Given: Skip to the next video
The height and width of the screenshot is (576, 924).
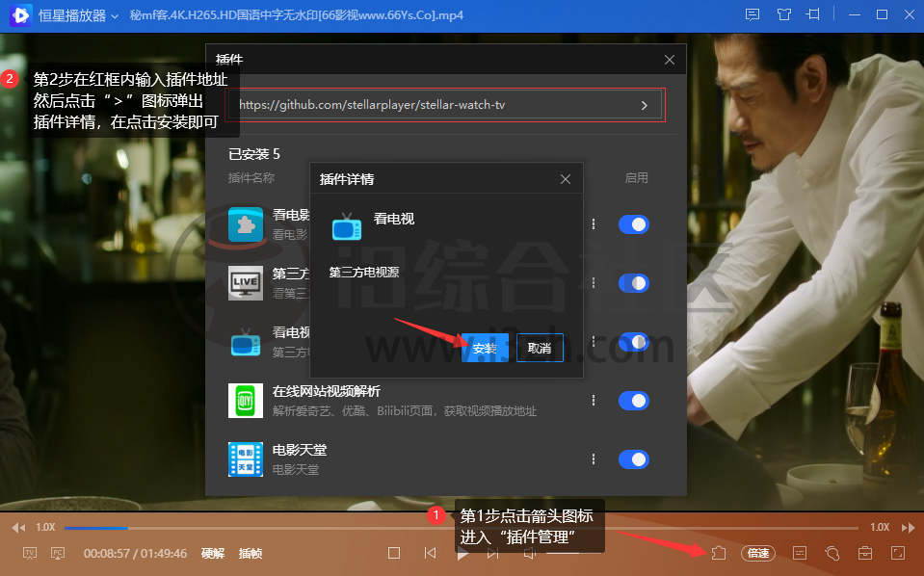Looking at the screenshot, I should [492, 553].
